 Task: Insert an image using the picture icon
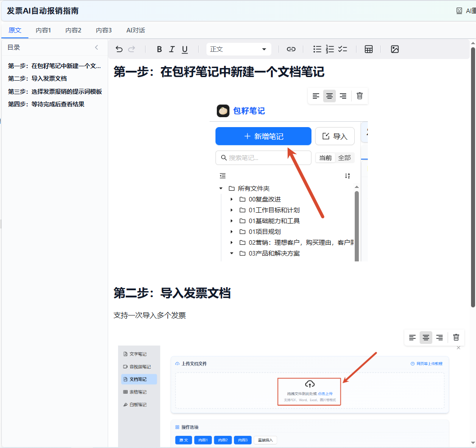point(395,49)
